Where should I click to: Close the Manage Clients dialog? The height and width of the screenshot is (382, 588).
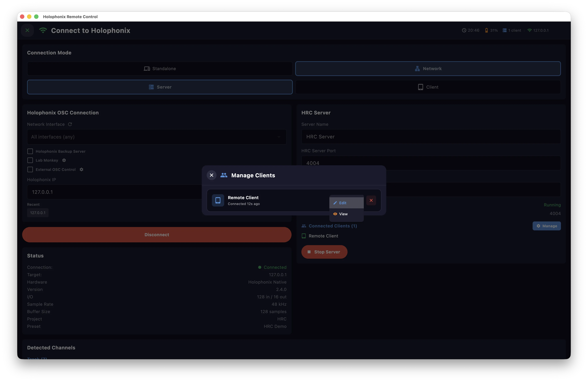[x=211, y=175]
